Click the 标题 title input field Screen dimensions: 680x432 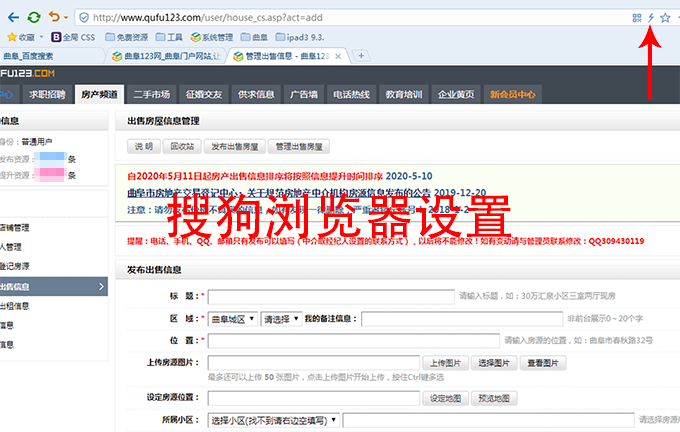click(330, 297)
